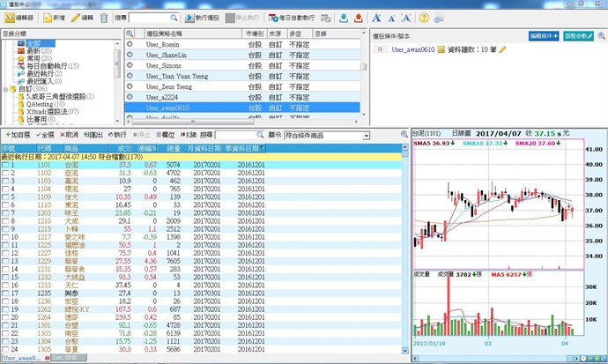Click the 新增 (add new) toolbar icon

53,17
